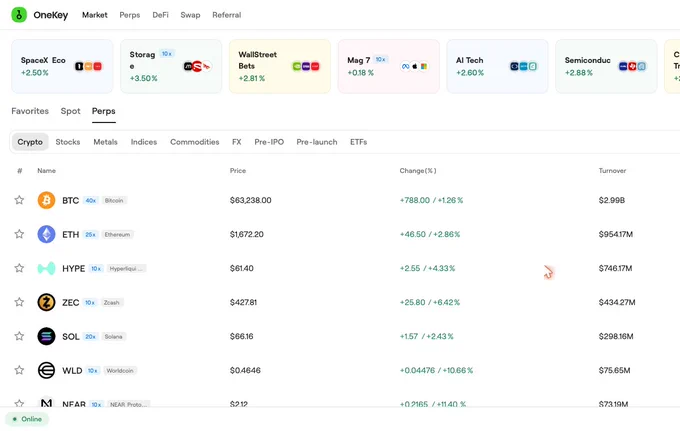This screenshot has width=680, height=431.
Task: Switch to the Favorites tab
Action: point(30,111)
